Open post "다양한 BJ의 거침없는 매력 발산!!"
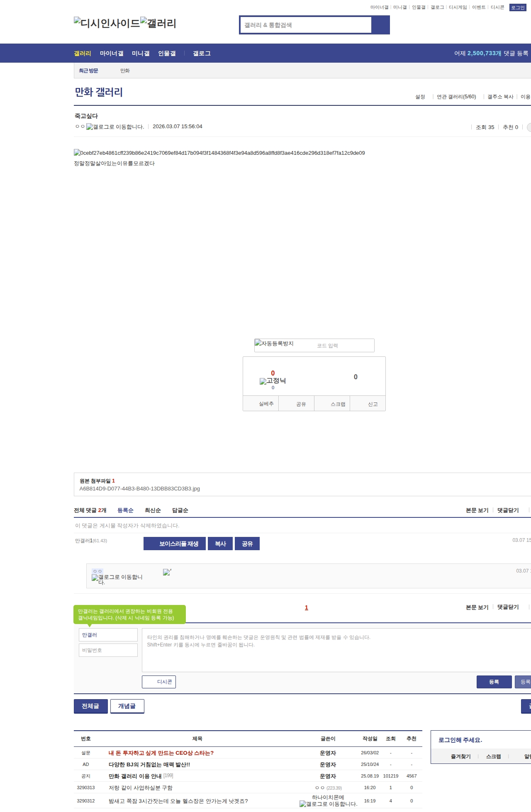 tap(149, 764)
